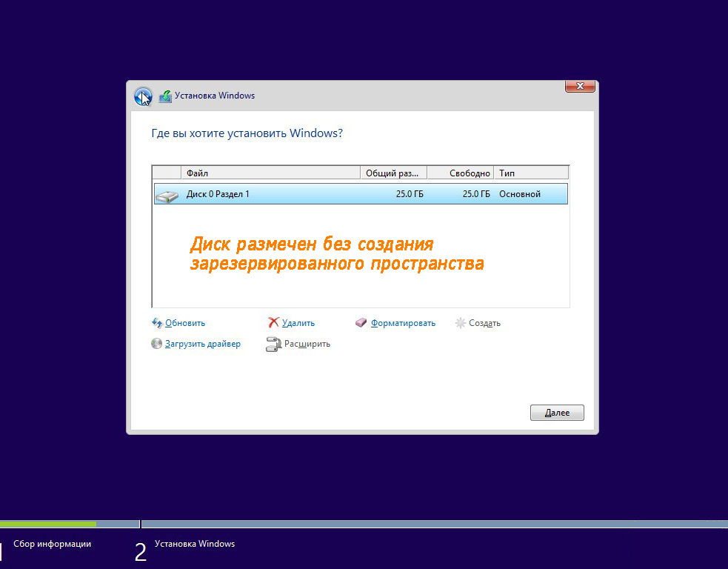Viewport: 728px width, 569px height.
Task: Click the Установка Windows title bar icon
Action: click(x=165, y=96)
